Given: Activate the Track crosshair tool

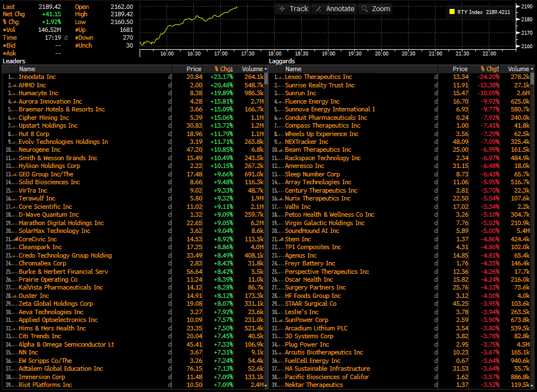Looking at the screenshot, I should [x=294, y=9].
